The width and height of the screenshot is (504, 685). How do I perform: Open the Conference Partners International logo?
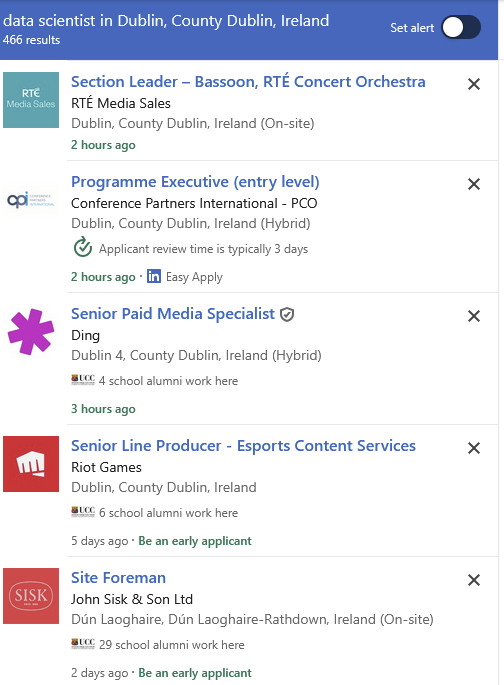coord(31,200)
